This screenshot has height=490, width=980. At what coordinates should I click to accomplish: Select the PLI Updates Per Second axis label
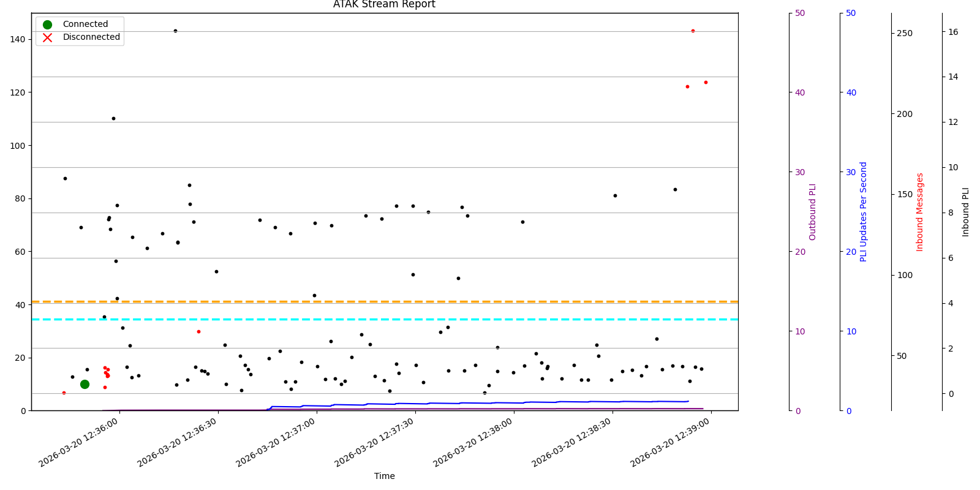pyautogui.click(x=864, y=212)
